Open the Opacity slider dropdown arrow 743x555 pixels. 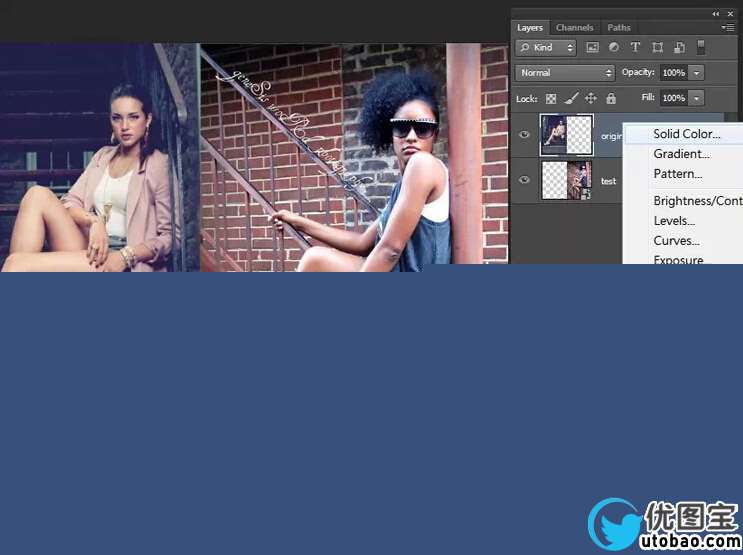click(696, 73)
